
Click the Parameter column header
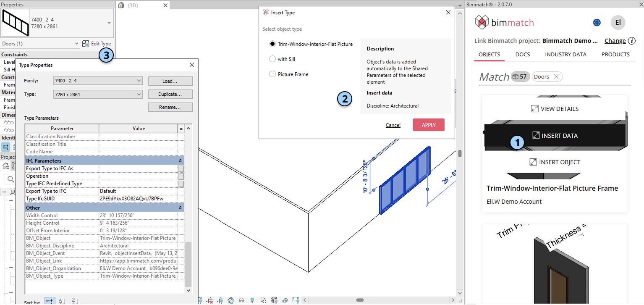pos(62,129)
